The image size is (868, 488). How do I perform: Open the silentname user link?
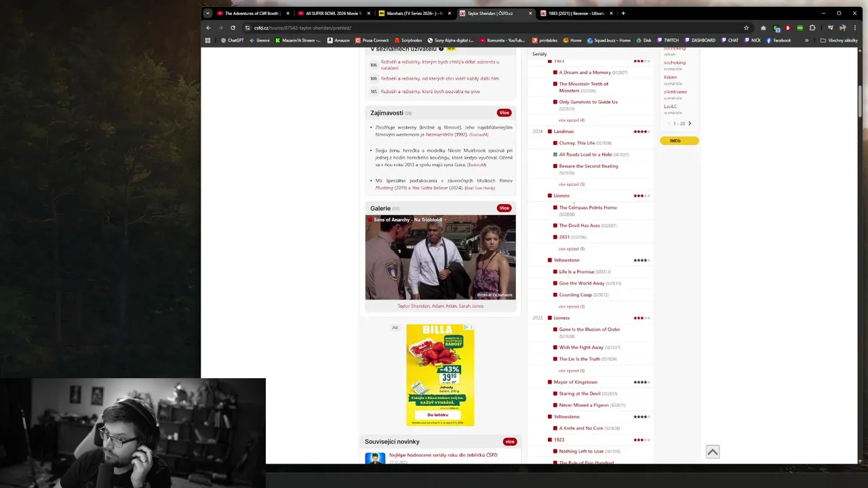click(x=675, y=91)
